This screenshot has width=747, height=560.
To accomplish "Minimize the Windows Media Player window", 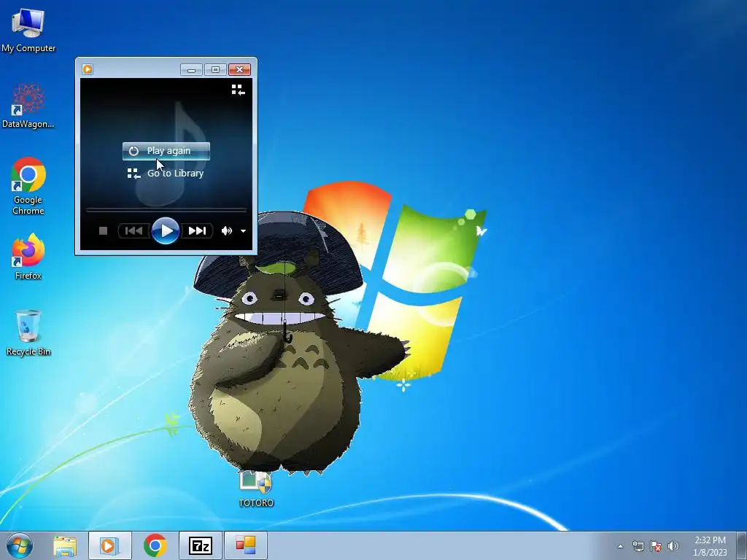I will pyautogui.click(x=192, y=70).
